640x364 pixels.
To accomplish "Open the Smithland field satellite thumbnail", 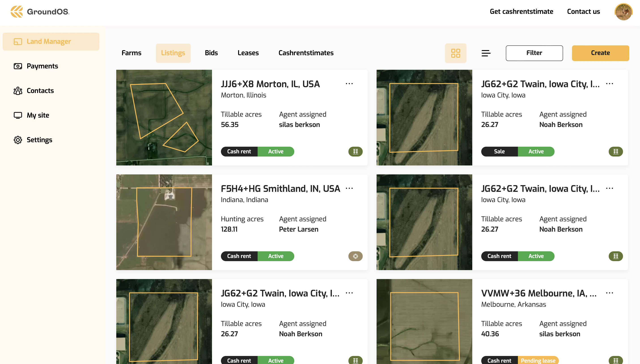I will tap(164, 222).
